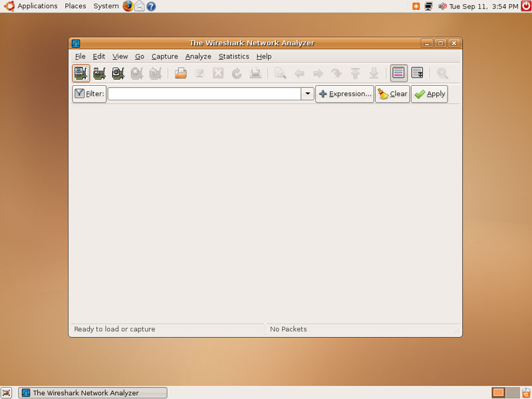Click the network monitor tray icon

(429, 6)
